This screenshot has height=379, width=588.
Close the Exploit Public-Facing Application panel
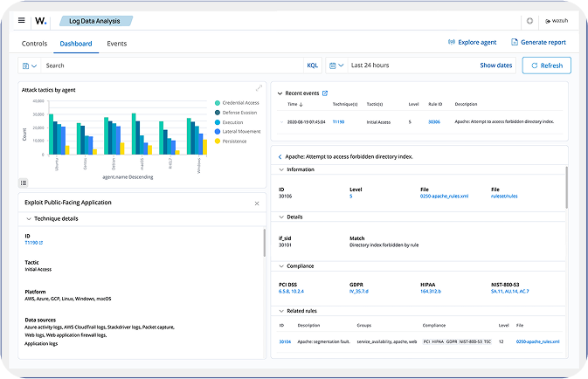click(256, 203)
